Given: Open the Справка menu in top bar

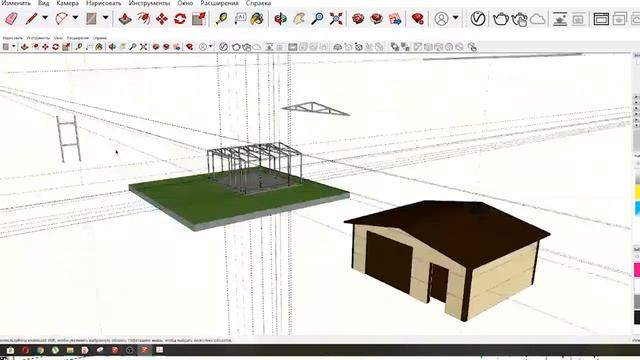Looking at the screenshot, I should click(258, 3).
